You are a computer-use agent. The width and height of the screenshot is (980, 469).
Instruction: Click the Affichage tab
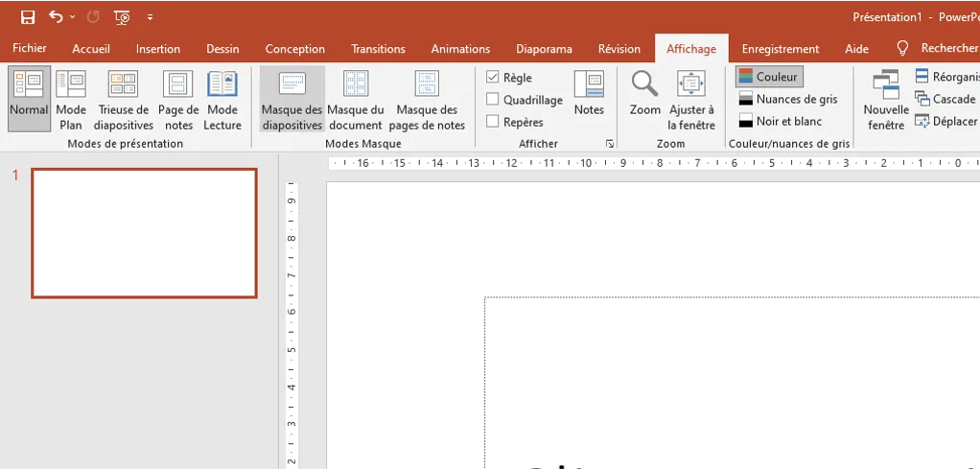tap(691, 49)
